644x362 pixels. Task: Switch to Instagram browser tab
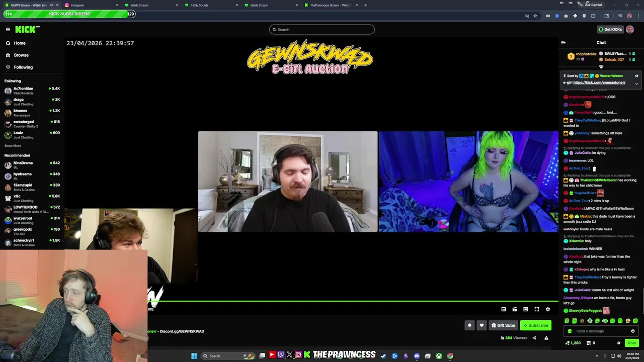[x=91, y=5]
